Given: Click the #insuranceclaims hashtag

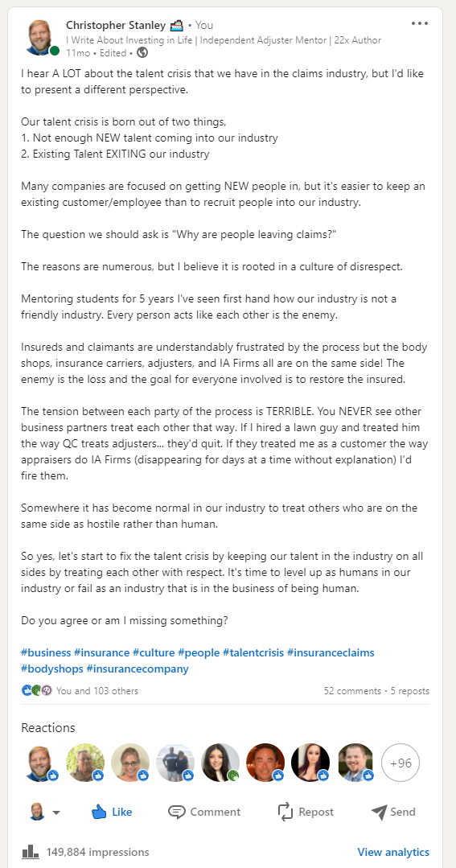Looking at the screenshot, I should [331, 652].
